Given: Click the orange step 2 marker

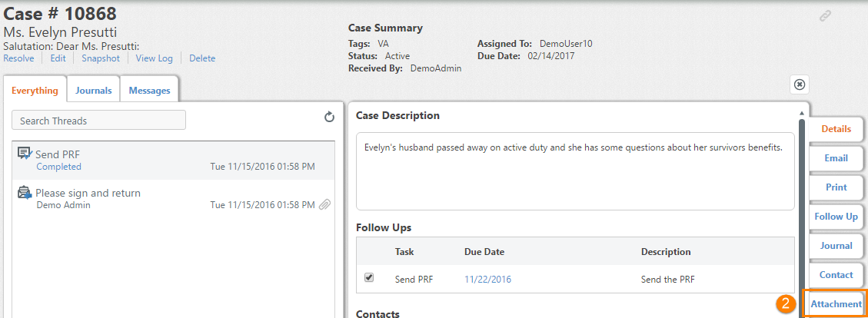Looking at the screenshot, I should click(784, 303).
